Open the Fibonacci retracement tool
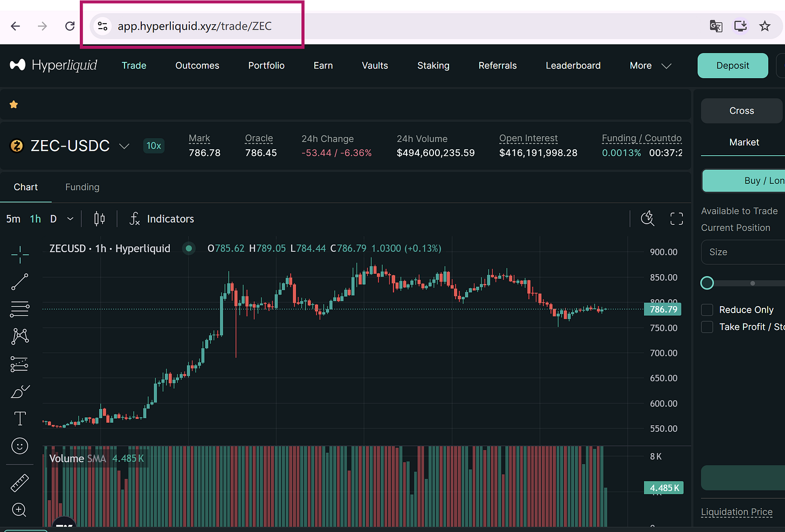This screenshot has width=785, height=532. point(20,309)
